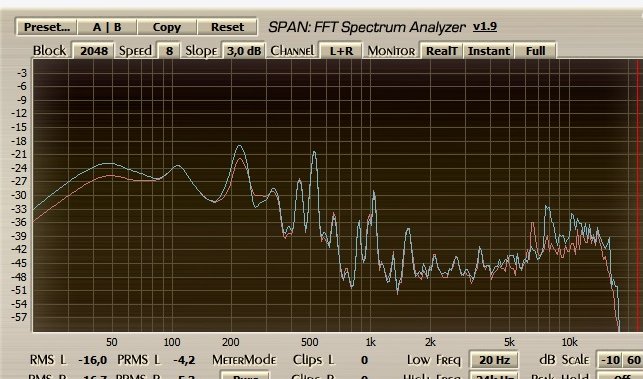Select the Speed value 8
This screenshot has height=379, width=643.
pyautogui.click(x=169, y=51)
